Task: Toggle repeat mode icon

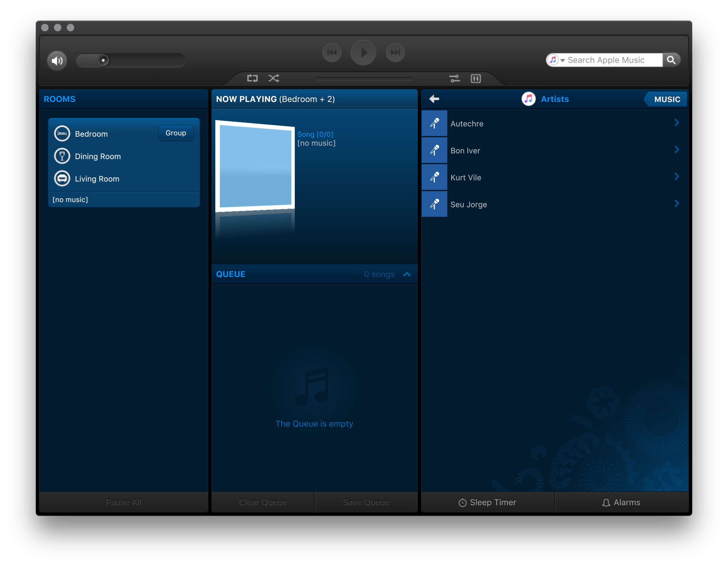Action: pos(252,78)
